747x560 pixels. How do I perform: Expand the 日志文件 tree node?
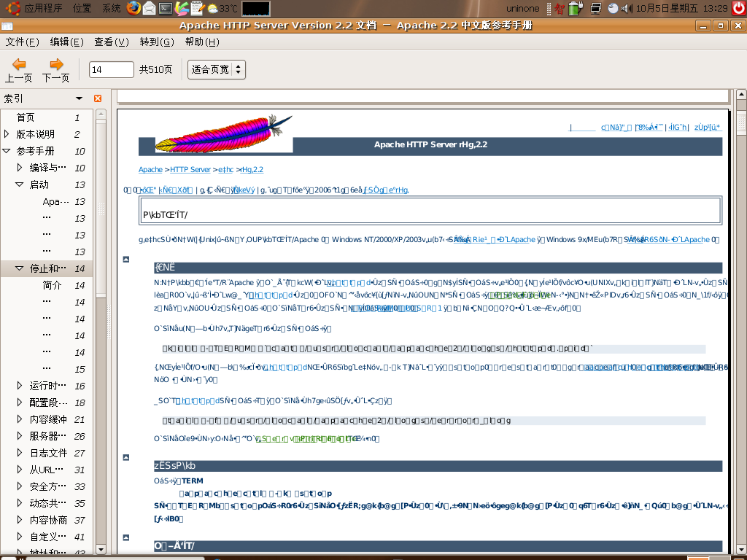click(20, 453)
